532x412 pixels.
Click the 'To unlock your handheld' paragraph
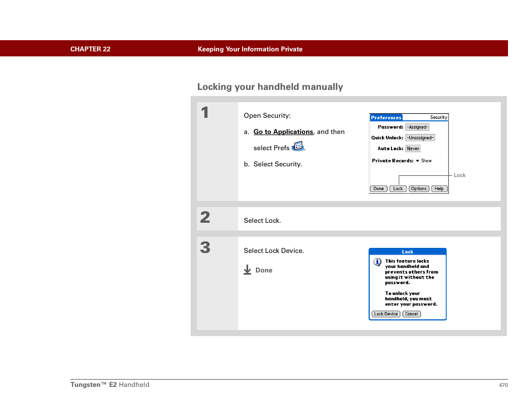coord(411,299)
